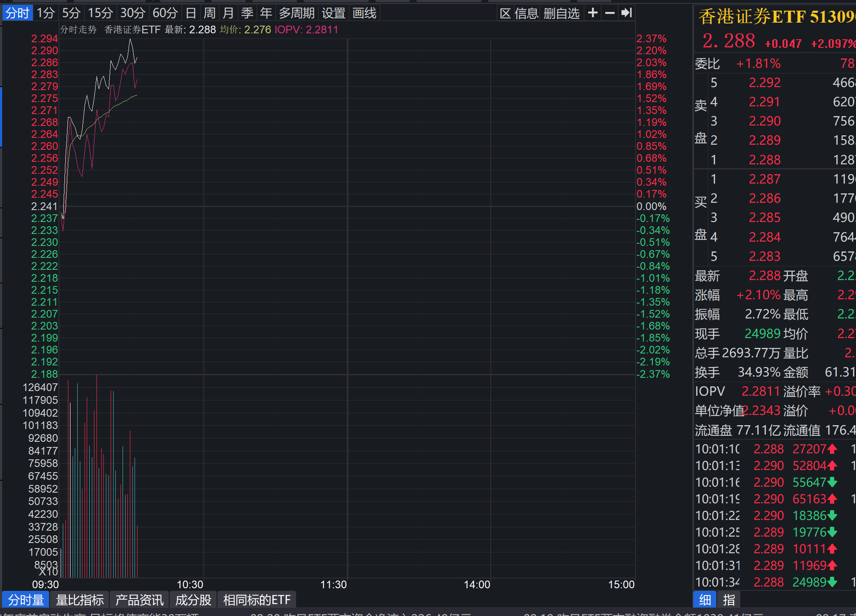The height and width of the screenshot is (616, 856).
Task: Click the 2.241 baseline price label
Action: (44, 206)
